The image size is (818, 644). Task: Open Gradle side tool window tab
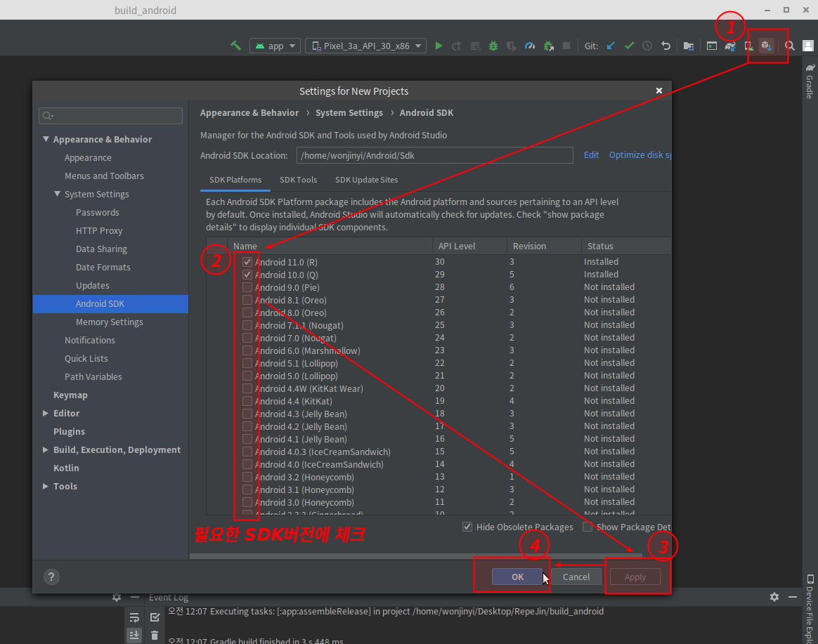pos(810,81)
